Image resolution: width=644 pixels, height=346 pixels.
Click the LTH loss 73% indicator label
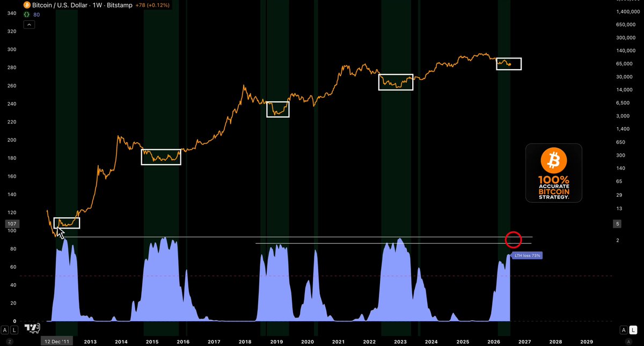pos(527,256)
